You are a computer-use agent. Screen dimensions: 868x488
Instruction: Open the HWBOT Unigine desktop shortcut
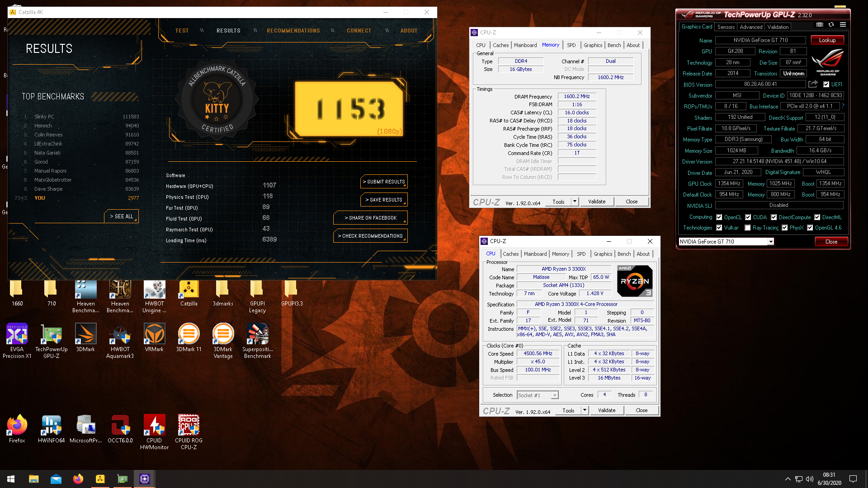pos(155,296)
